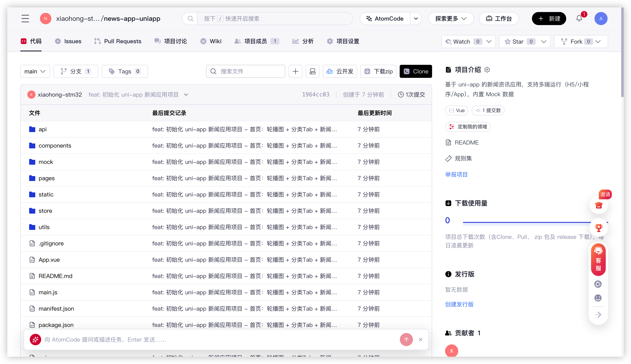Click the black Clone button
The image size is (631, 364).
click(416, 72)
